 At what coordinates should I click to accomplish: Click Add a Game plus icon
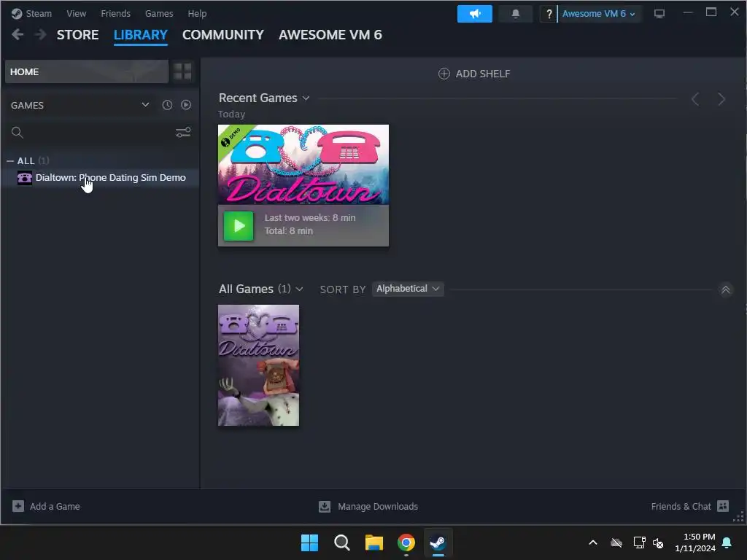(18, 506)
